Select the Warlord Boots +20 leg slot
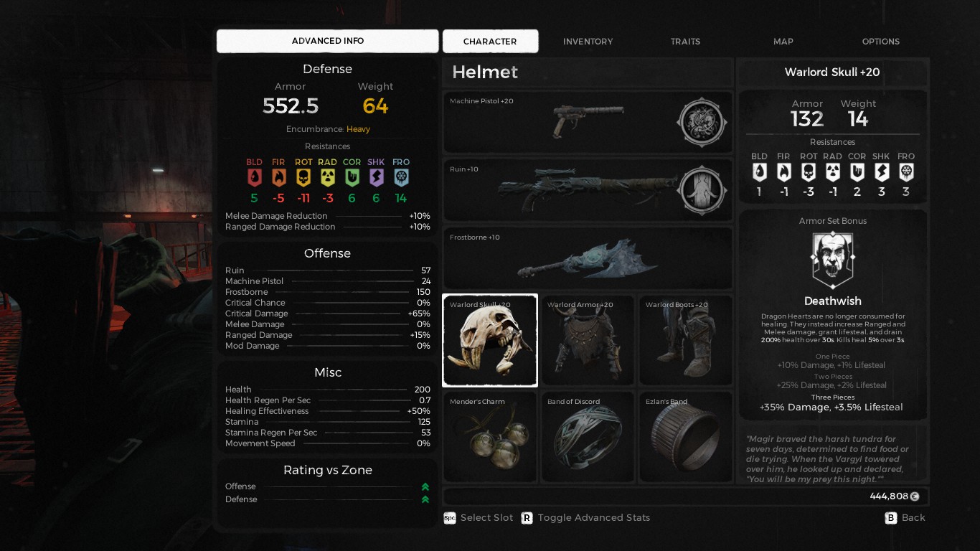 [686, 340]
